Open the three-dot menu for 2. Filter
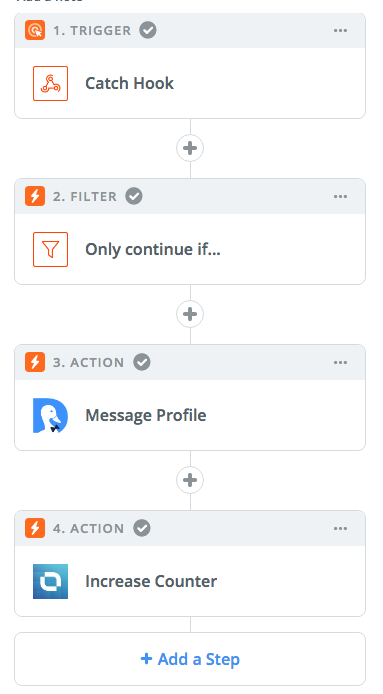Screen dimensions: 383x694 point(340,197)
